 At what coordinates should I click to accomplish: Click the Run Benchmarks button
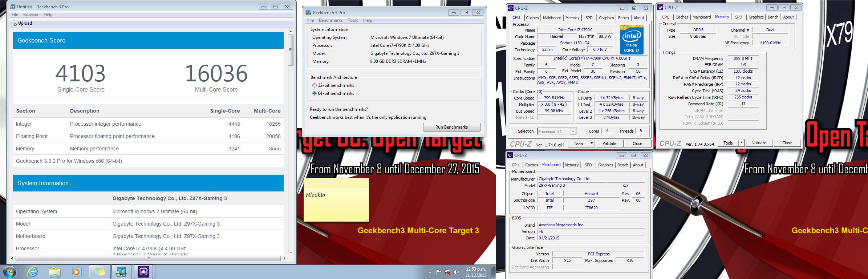451,127
